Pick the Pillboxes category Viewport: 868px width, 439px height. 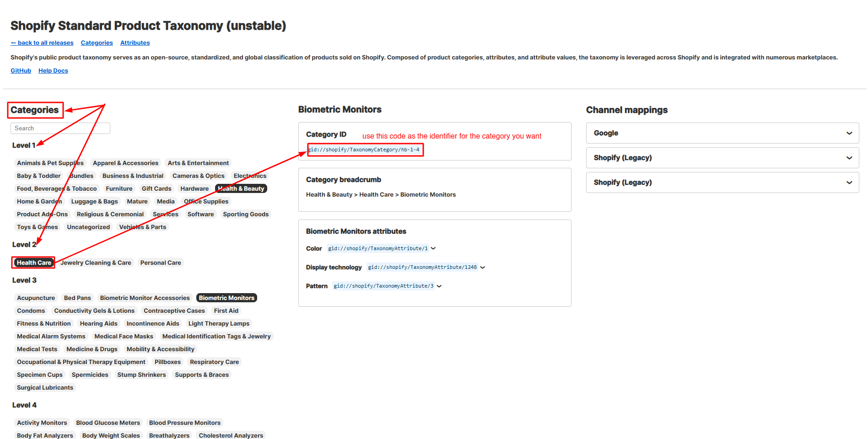coord(167,362)
